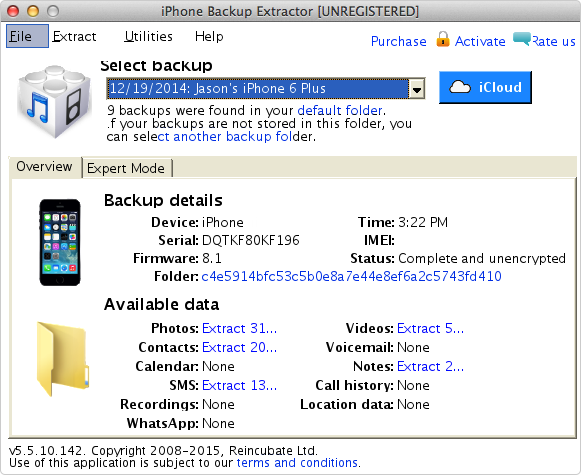Viewport: 581px width, 475px height.
Task: Click the iTunes backup cube icon
Action: tap(54, 101)
